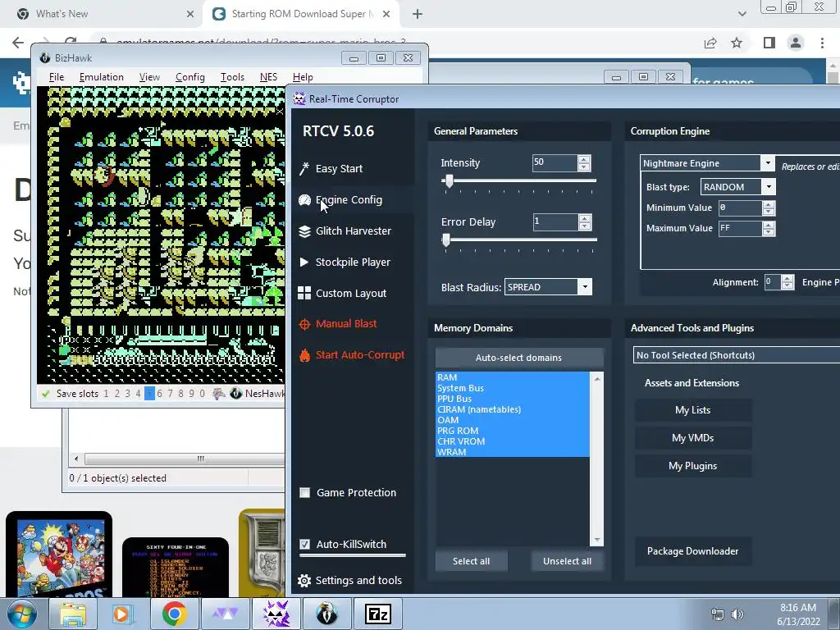The image size is (840, 630).
Task: Open 7-Zip taskbar icon
Action: [377, 614]
